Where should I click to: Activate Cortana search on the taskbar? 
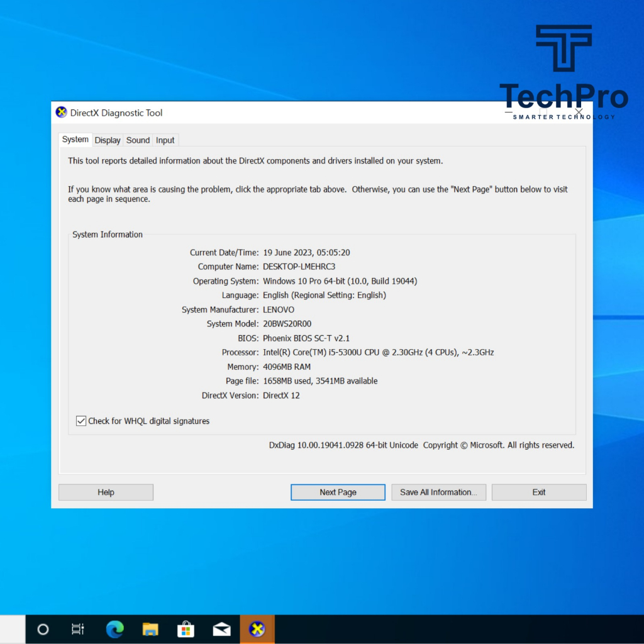(x=43, y=629)
